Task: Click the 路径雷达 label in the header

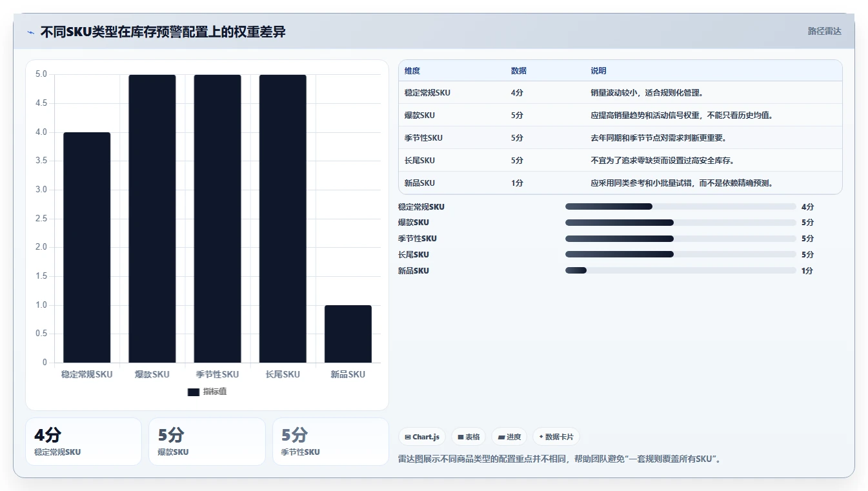Action: pos(825,31)
